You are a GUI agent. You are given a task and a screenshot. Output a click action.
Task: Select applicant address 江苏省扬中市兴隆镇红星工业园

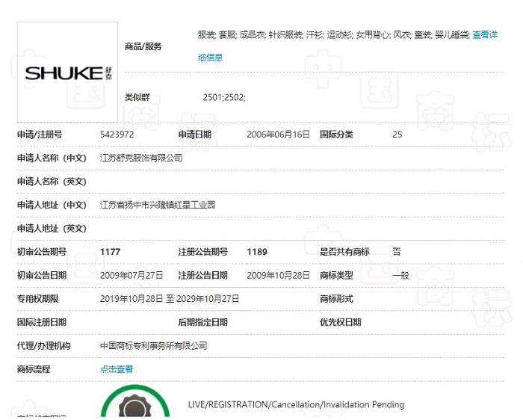158,205
